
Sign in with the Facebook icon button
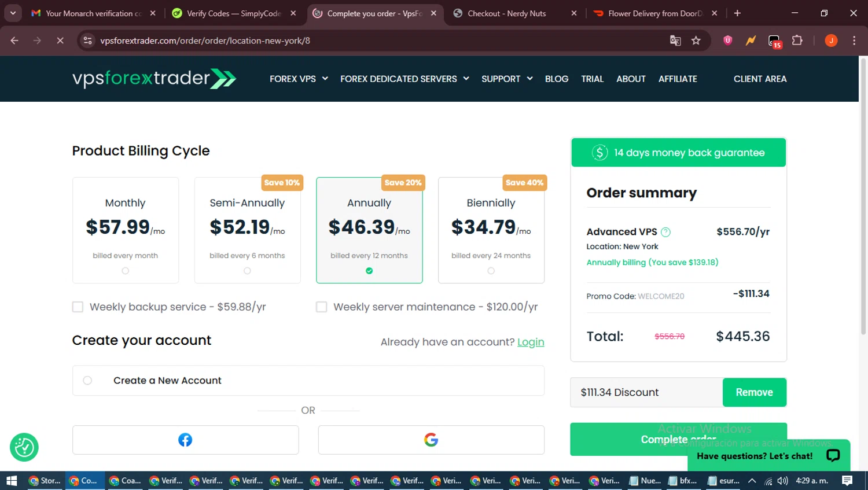coord(185,440)
